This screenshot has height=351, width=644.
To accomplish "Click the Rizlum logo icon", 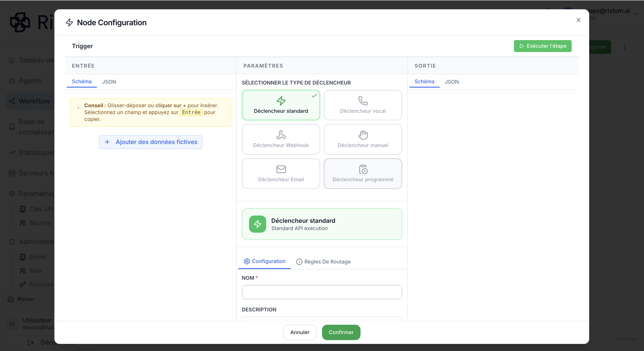I will coord(20,22).
